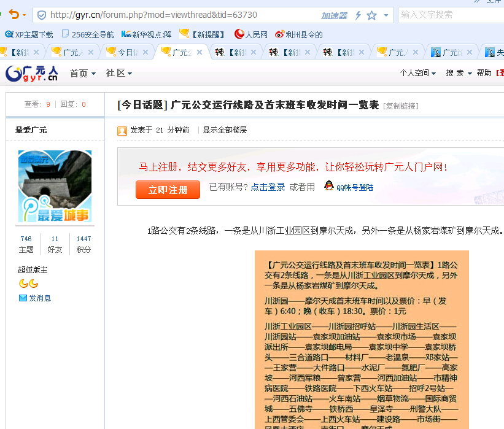504x429 pixels.
Task: Click the post paragraph beginning 1路公交有2条线路
Action: pos(325,230)
